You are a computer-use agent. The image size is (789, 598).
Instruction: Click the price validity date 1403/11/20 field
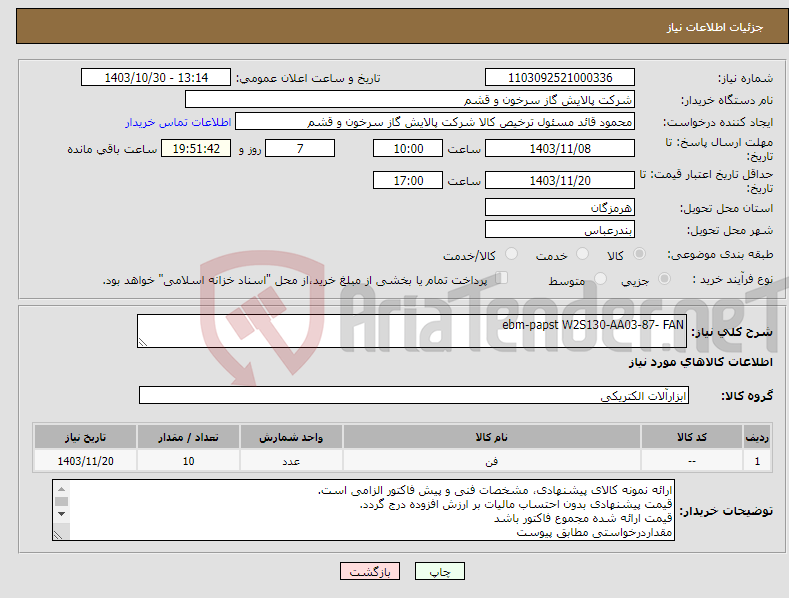(560, 180)
